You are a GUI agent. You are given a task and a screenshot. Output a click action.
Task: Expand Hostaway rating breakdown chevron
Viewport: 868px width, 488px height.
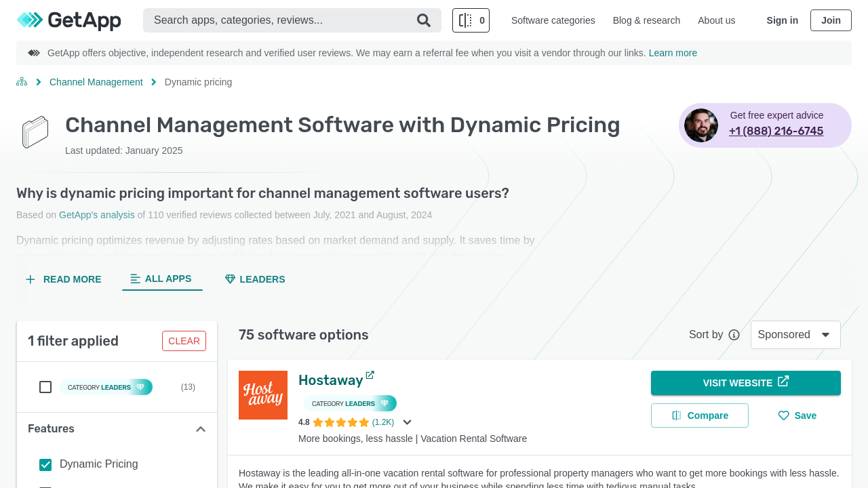408,422
